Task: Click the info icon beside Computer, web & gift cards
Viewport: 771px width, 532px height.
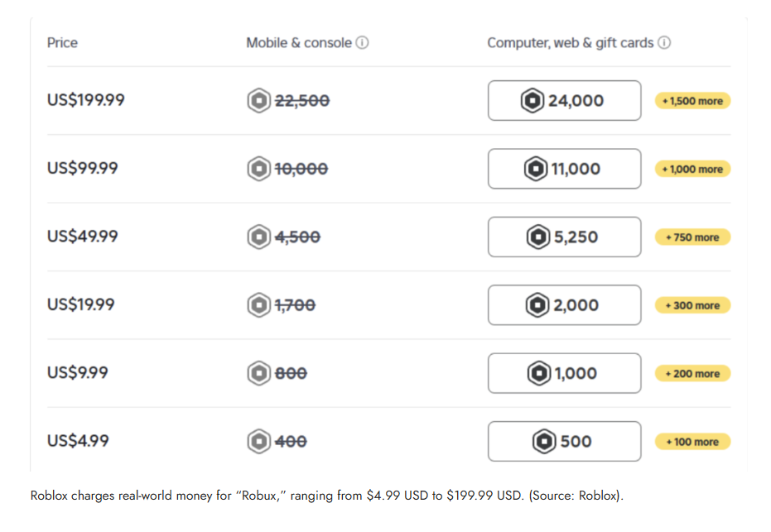Action: coord(664,43)
